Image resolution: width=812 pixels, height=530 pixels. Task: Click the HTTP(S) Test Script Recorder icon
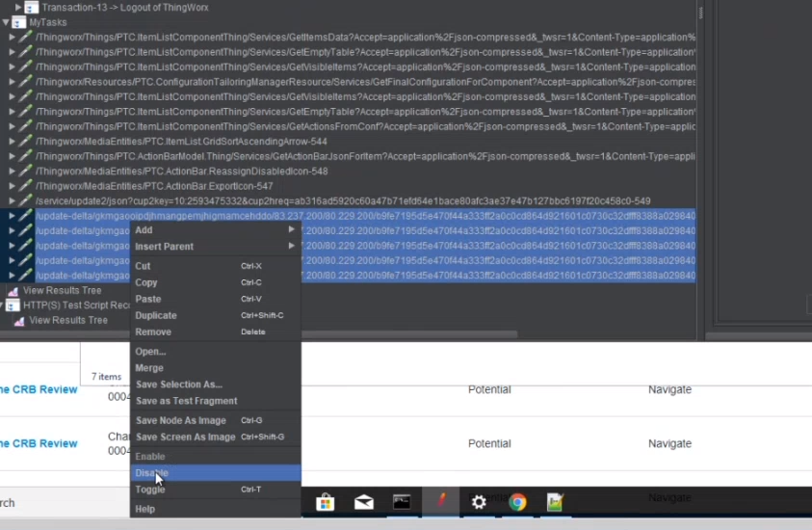(13, 305)
